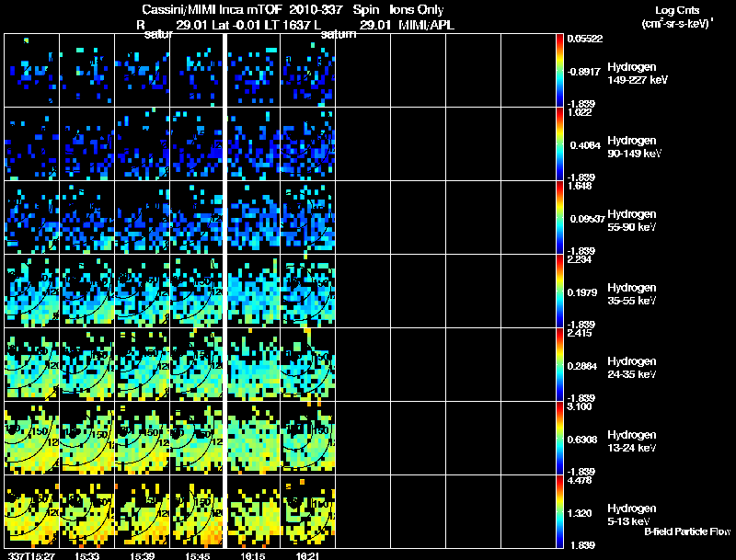Click the 15:39 time label
Screen dimensions: 736x560
tap(142, 556)
